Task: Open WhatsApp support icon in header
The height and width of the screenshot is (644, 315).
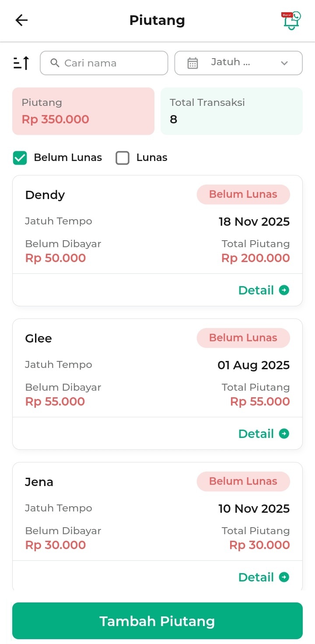Action: (x=291, y=21)
